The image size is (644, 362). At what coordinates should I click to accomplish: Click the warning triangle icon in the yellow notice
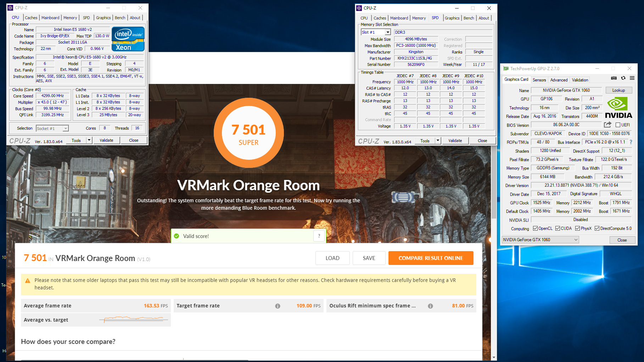coord(28,281)
